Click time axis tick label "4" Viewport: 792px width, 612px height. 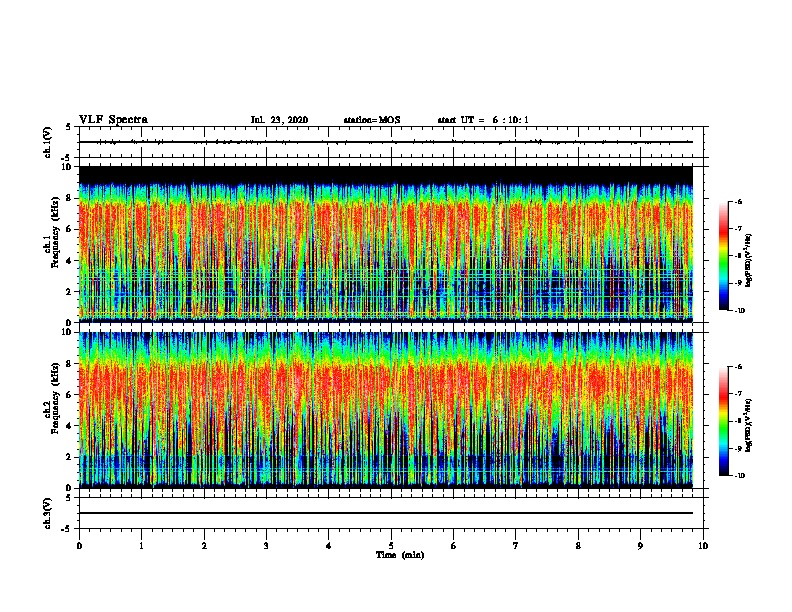[329, 546]
